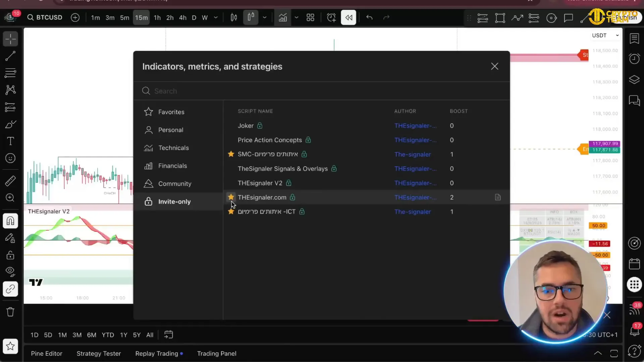The width and height of the screenshot is (644, 362).
Task: Set chart range to YTD
Action: [108, 335]
